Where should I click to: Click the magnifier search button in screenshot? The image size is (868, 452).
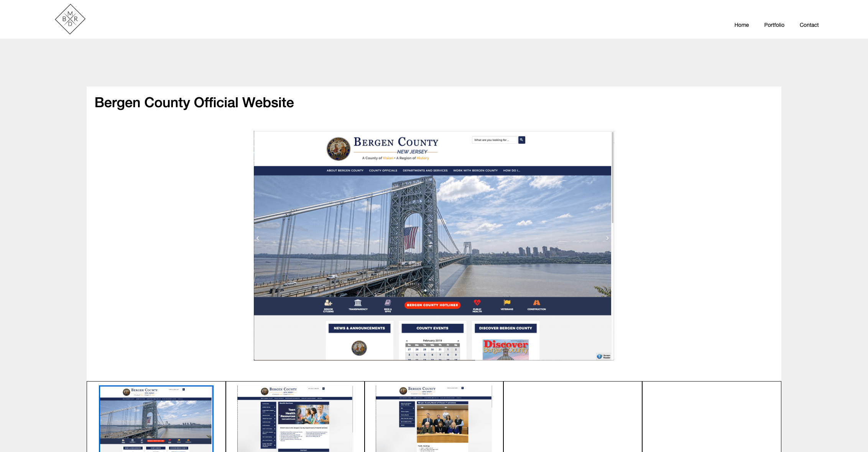pyautogui.click(x=521, y=140)
